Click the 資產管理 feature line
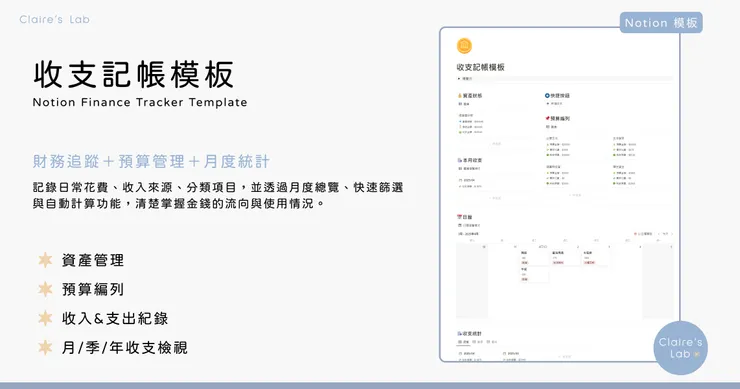The height and width of the screenshot is (389, 740). (x=92, y=260)
